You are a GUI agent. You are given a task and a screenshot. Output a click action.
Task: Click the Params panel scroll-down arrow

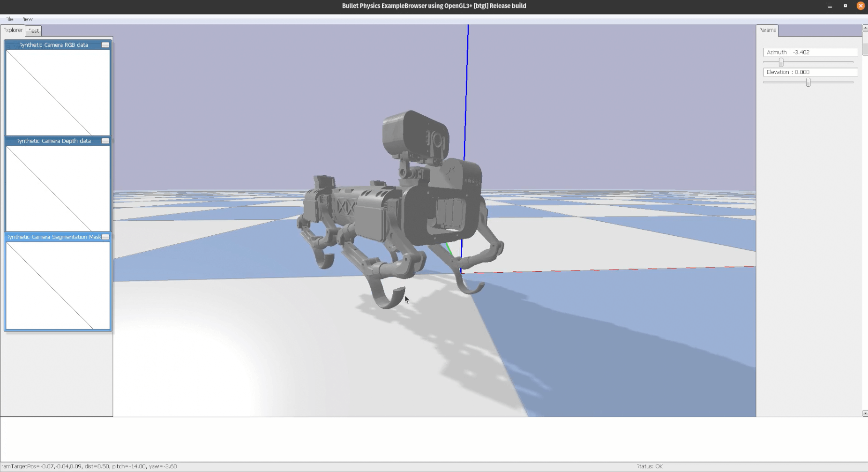(865, 413)
